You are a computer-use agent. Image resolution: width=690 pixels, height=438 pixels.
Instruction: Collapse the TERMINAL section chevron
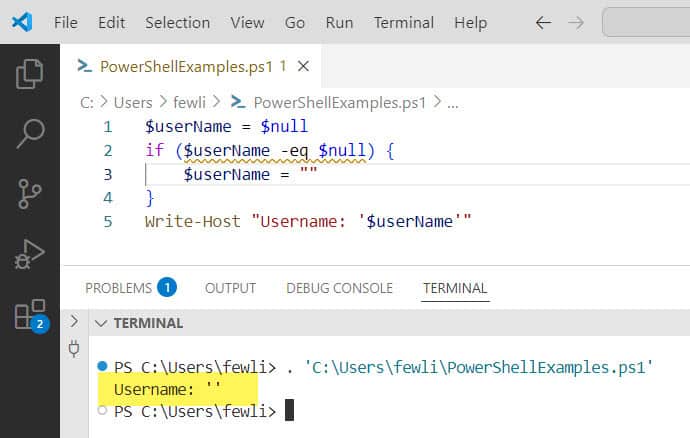pyautogui.click(x=101, y=324)
